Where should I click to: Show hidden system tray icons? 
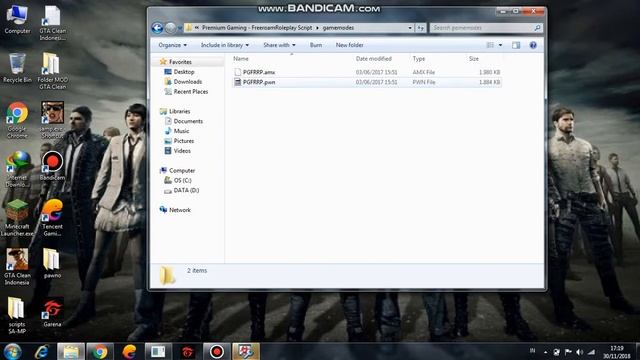545,352
